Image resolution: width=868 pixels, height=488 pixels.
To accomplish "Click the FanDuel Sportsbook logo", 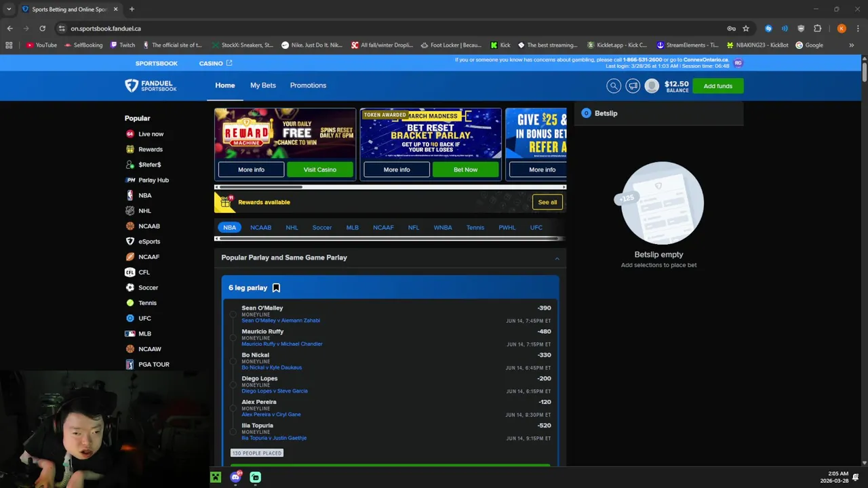I will (151, 85).
